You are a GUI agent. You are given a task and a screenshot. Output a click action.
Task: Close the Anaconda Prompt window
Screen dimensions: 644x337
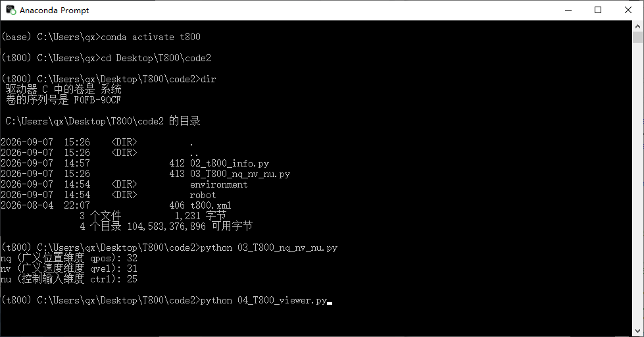pyautogui.click(x=628, y=10)
